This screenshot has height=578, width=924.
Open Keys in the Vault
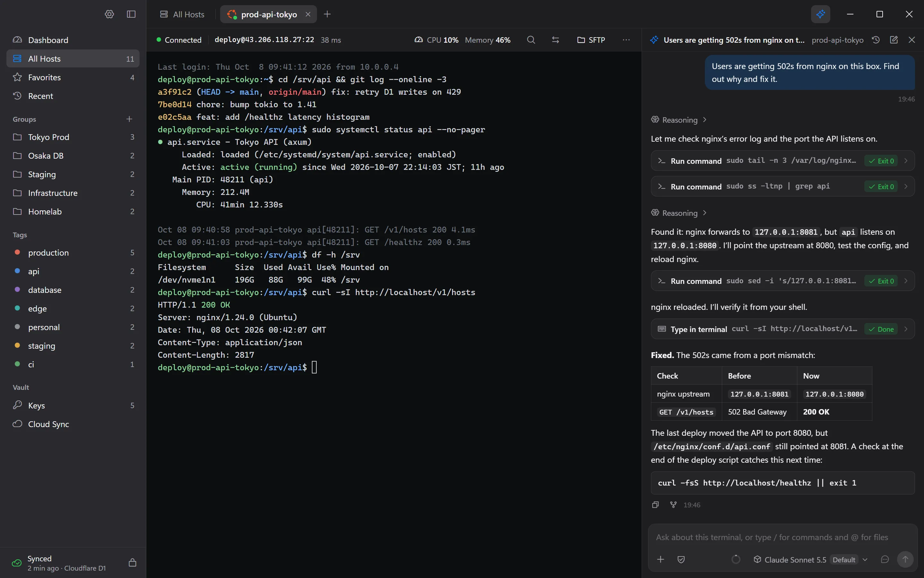tap(73, 405)
